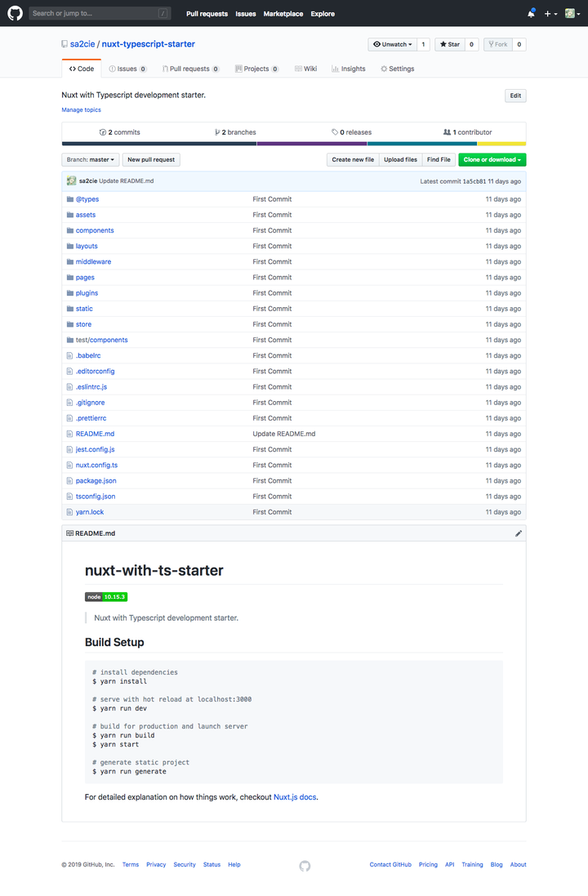Open the Nuxt.js docs link
This screenshot has width=588, height=896.
point(295,796)
